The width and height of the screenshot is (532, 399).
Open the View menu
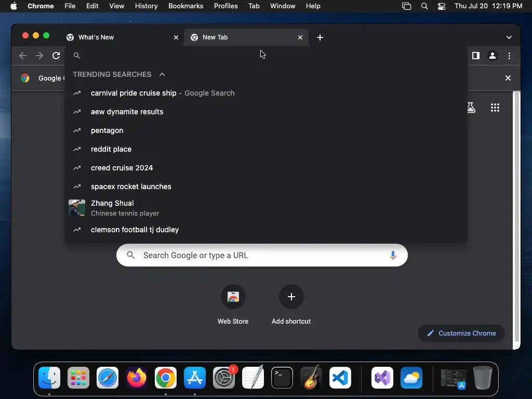click(x=117, y=6)
